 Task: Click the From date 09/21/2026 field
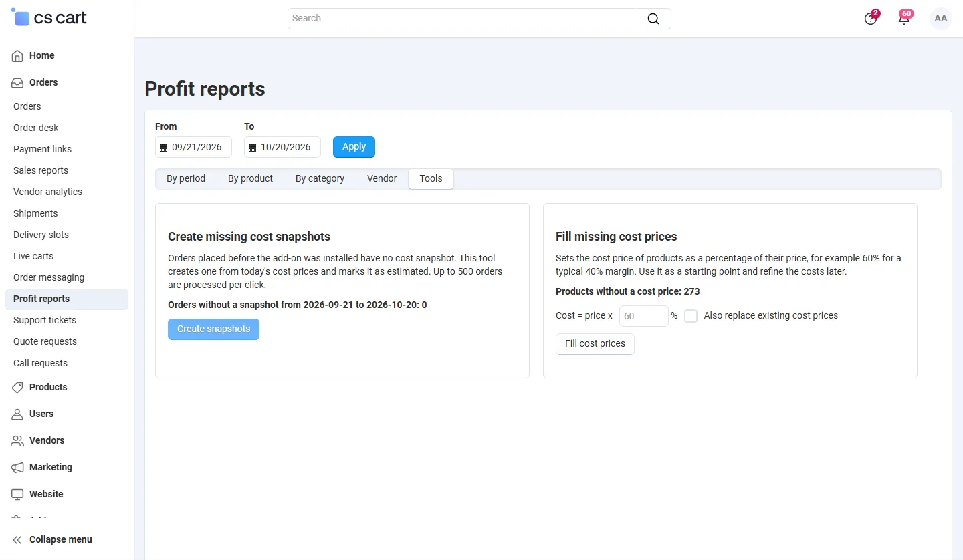click(x=193, y=147)
